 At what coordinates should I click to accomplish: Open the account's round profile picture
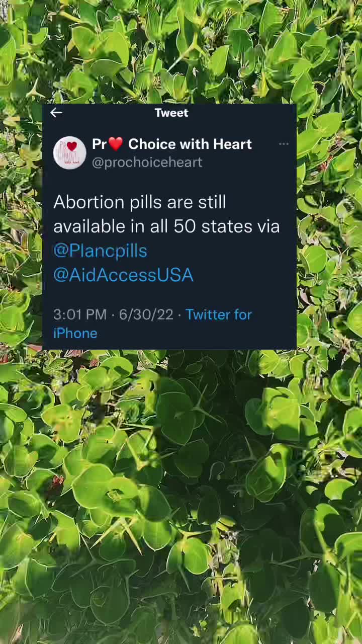point(70,152)
